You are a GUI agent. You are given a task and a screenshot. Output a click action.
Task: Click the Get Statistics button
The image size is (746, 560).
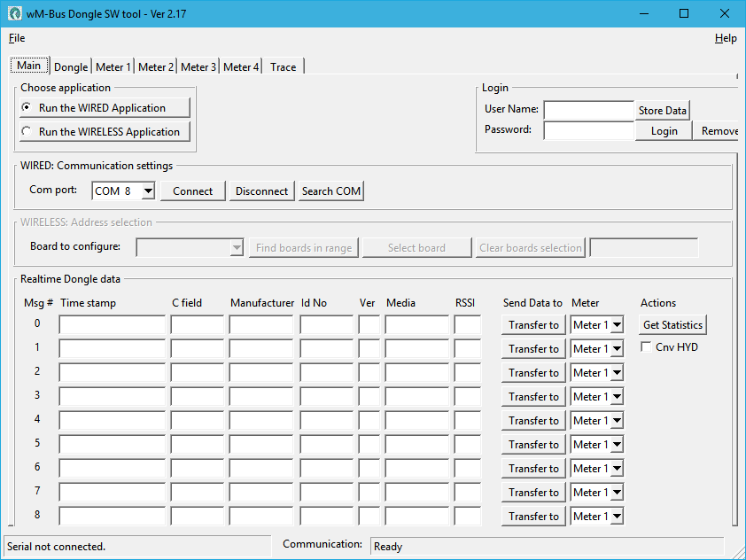pos(672,325)
